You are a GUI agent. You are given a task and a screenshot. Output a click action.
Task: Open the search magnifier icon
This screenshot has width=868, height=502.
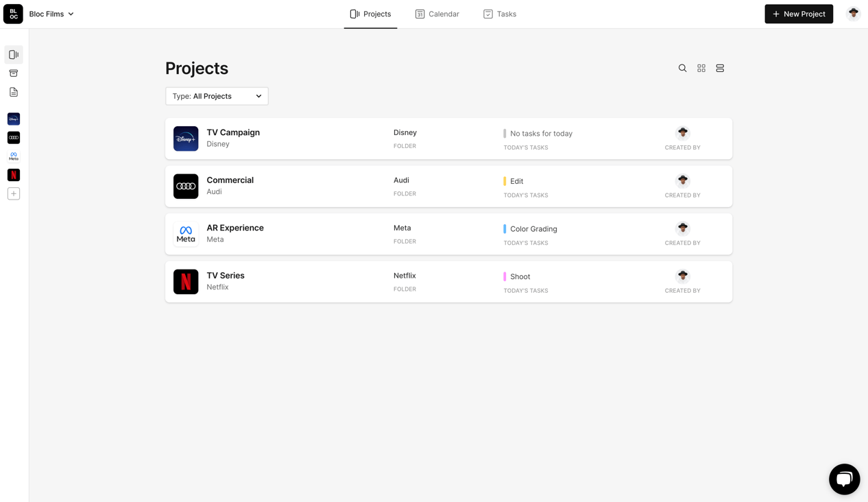(x=682, y=69)
